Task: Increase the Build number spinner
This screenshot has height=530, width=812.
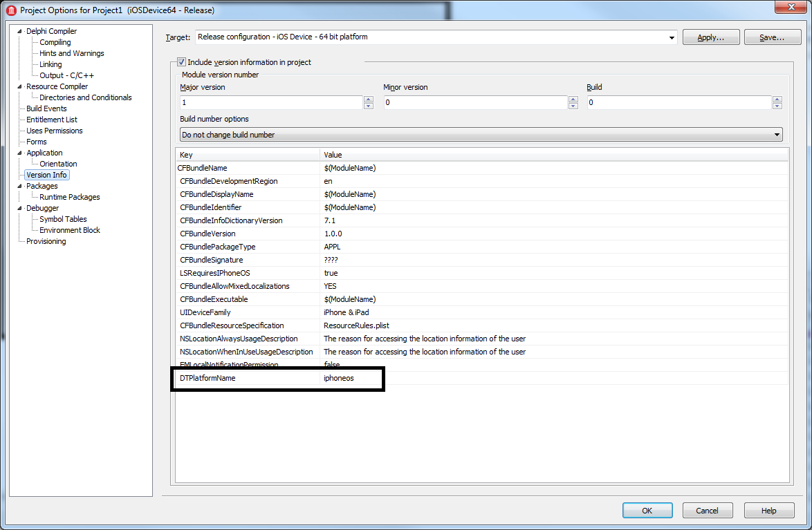Action: tap(777, 99)
